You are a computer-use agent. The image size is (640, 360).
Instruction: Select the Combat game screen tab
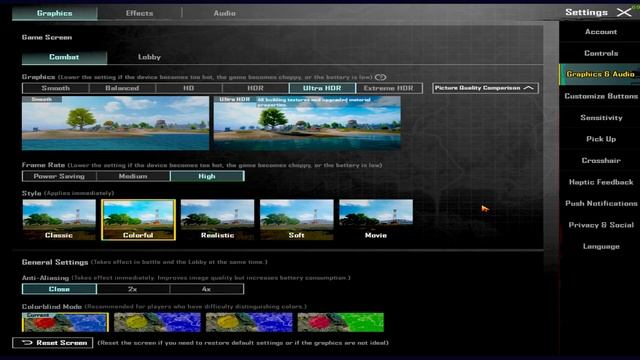64,57
